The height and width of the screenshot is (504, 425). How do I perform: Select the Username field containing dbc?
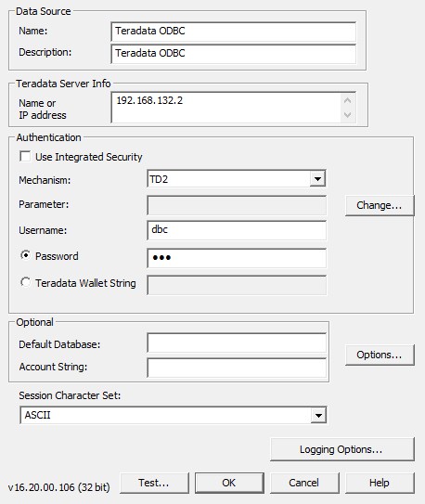(x=237, y=230)
